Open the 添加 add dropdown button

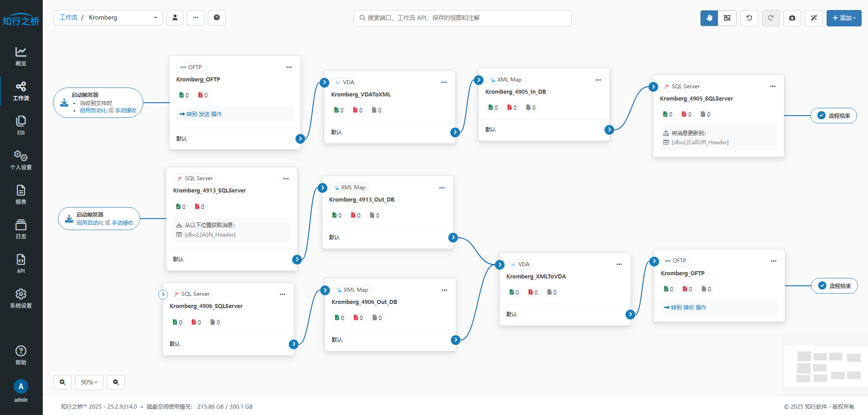click(x=844, y=18)
